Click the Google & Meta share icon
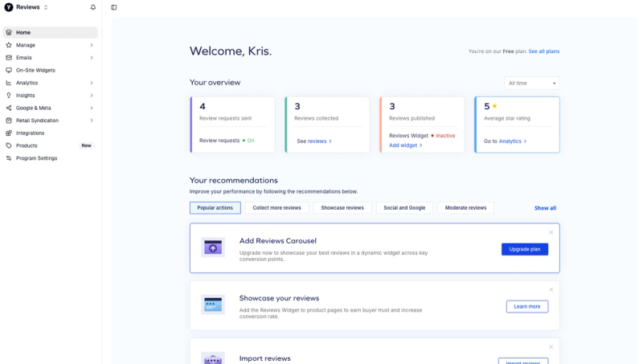Screen dimensions: 643x364 pyautogui.click(x=9, y=108)
